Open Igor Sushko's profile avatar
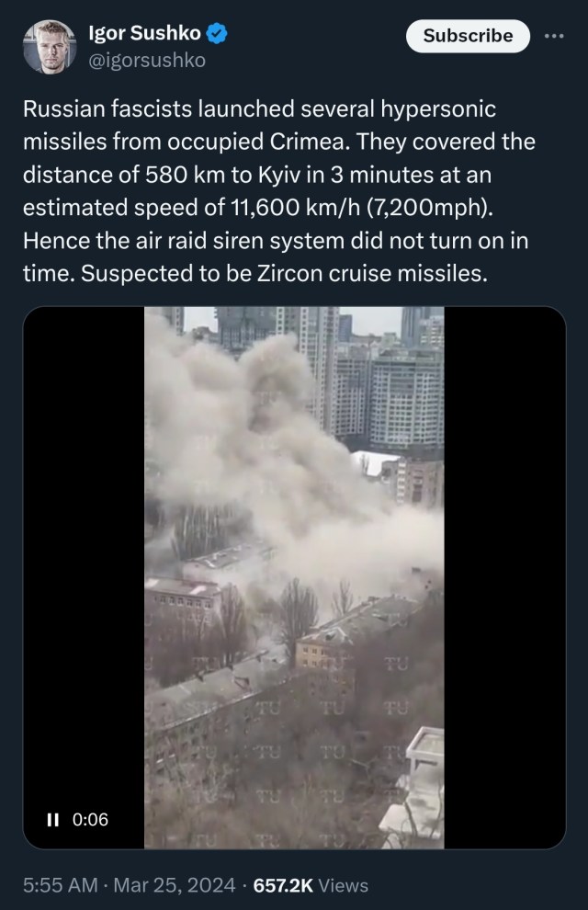The image size is (588, 910). coord(50,47)
